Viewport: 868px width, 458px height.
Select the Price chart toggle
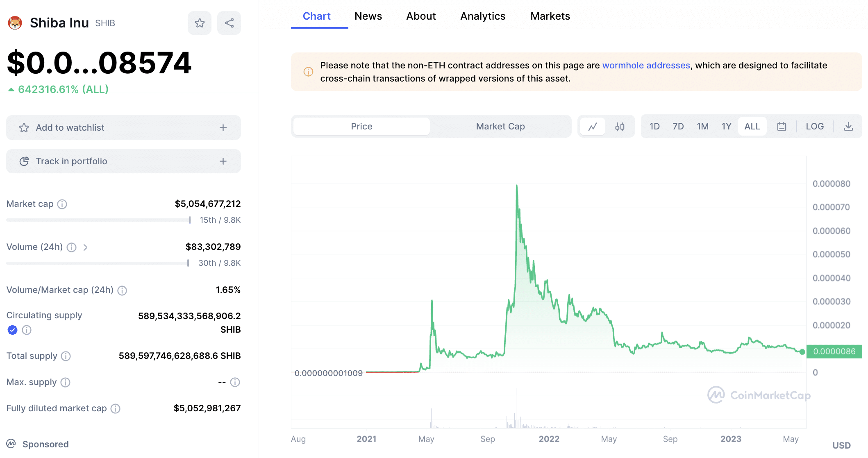[x=361, y=127]
